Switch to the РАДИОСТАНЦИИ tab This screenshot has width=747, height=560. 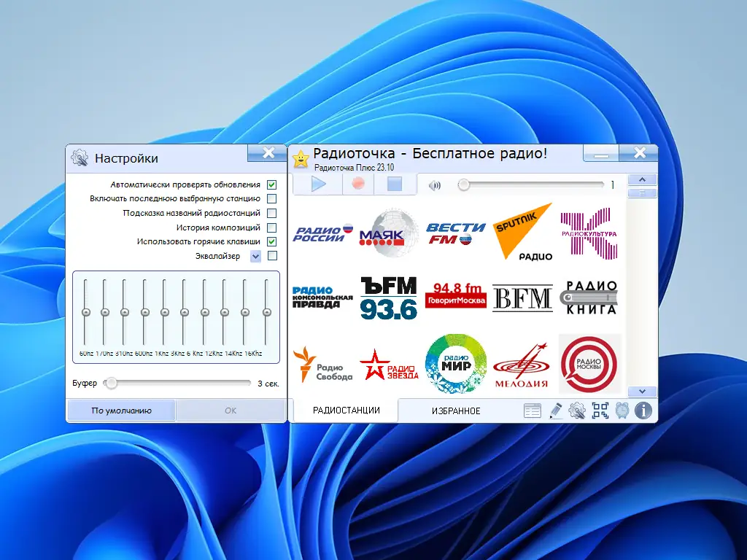coord(346,410)
